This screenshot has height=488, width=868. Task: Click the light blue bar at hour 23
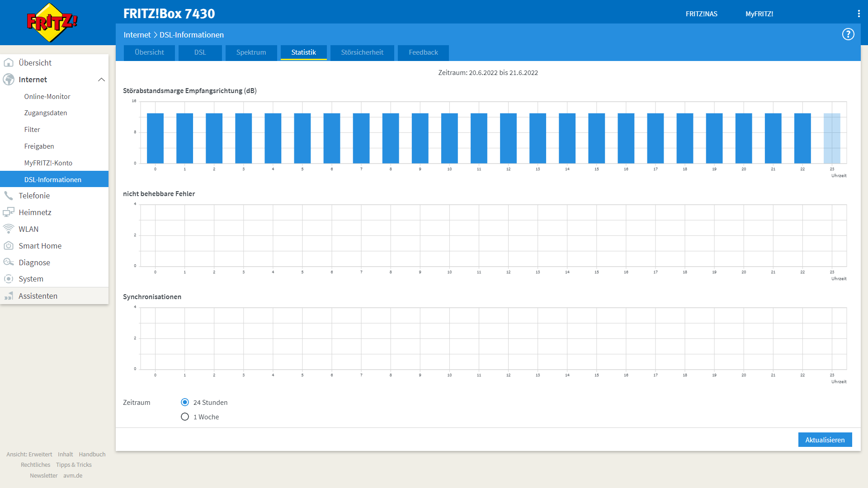click(x=831, y=138)
